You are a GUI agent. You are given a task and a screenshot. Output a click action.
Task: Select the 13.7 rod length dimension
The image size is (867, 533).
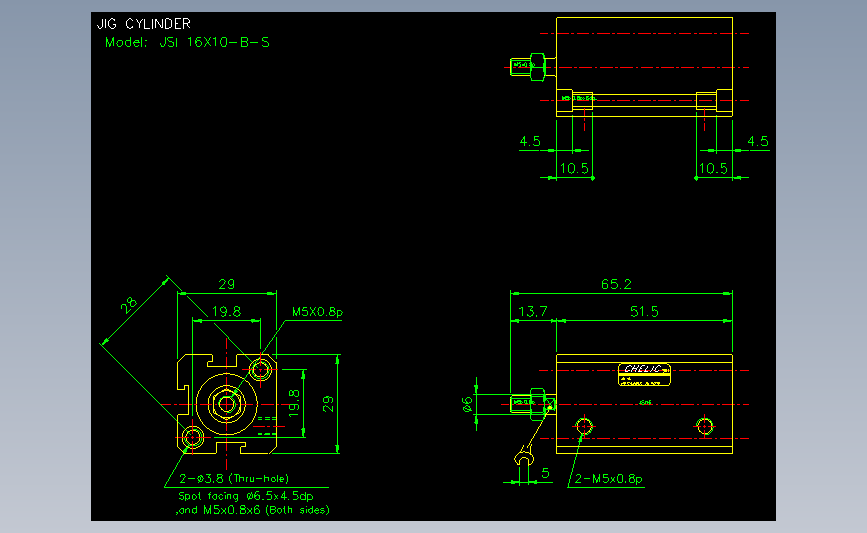[532, 311]
